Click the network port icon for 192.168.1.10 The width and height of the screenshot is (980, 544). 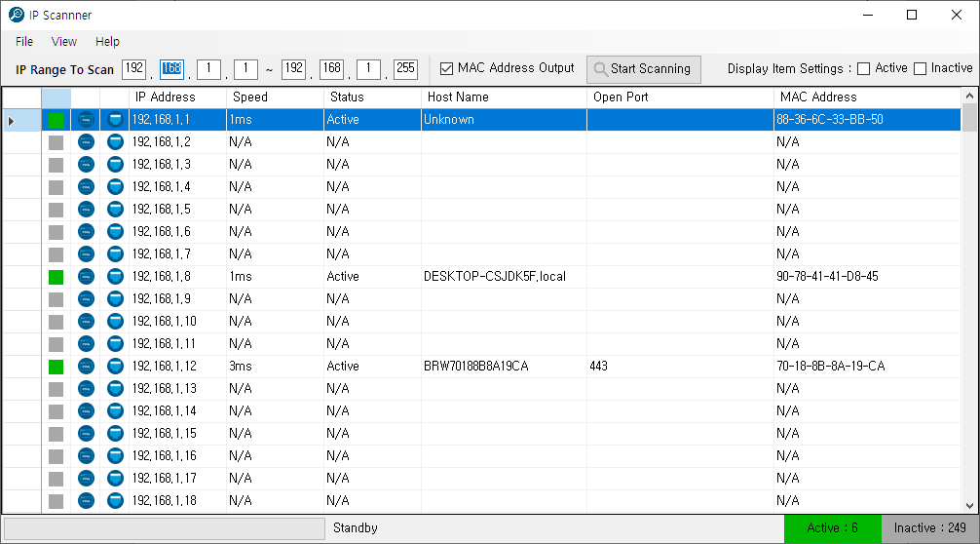tap(115, 322)
